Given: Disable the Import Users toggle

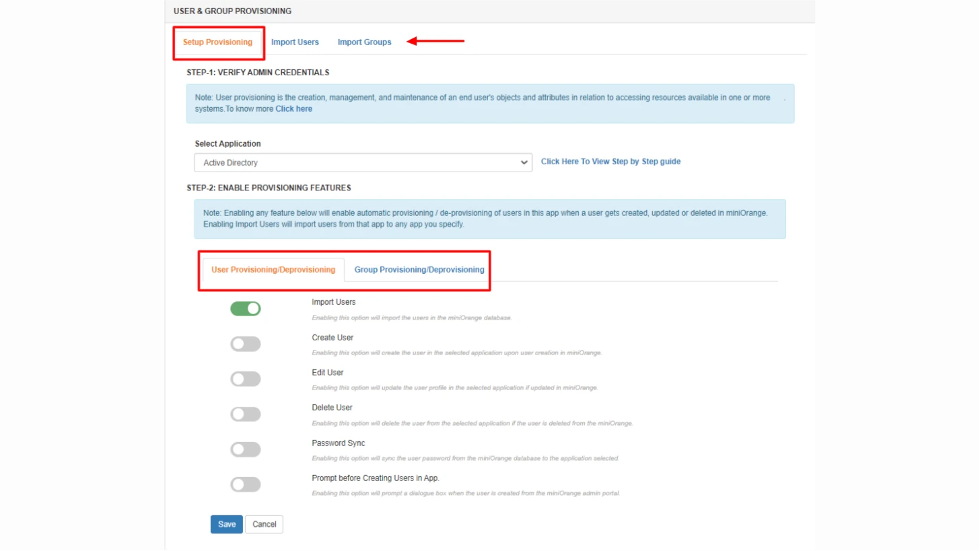Looking at the screenshot, I should pos(245,308).
